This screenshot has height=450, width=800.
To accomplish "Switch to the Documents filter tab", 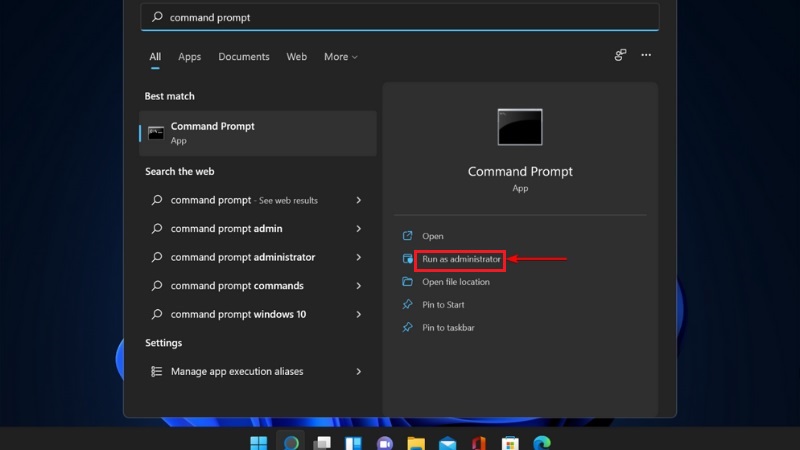I will pyautogui.click(x=244, y=57).
